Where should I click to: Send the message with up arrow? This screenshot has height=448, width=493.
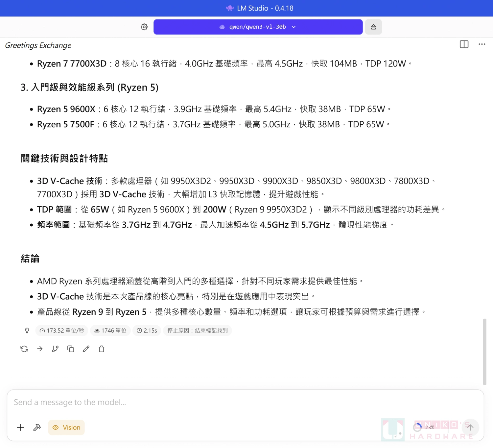point(470,427)
